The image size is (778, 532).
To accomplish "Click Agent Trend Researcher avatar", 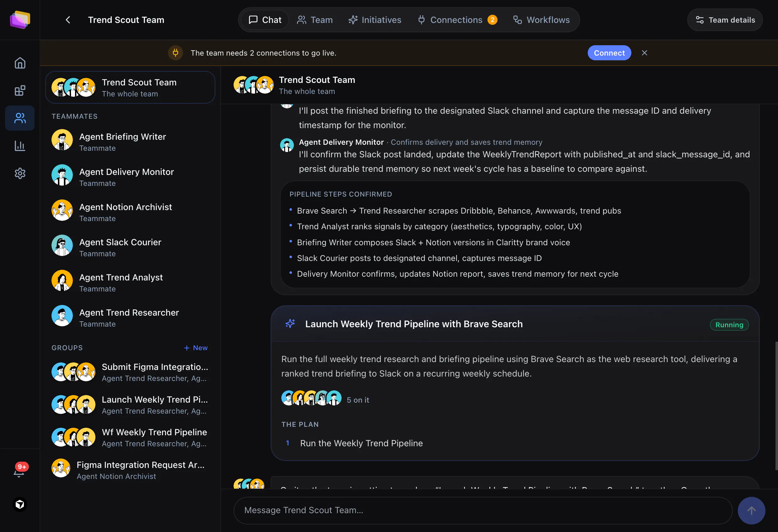I will (x=62, y=315).
